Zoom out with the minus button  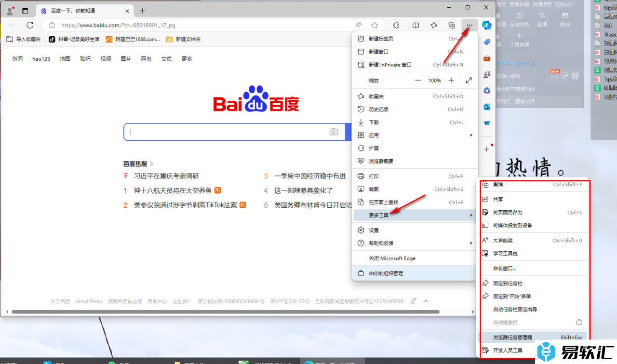(x=418, y=81)
